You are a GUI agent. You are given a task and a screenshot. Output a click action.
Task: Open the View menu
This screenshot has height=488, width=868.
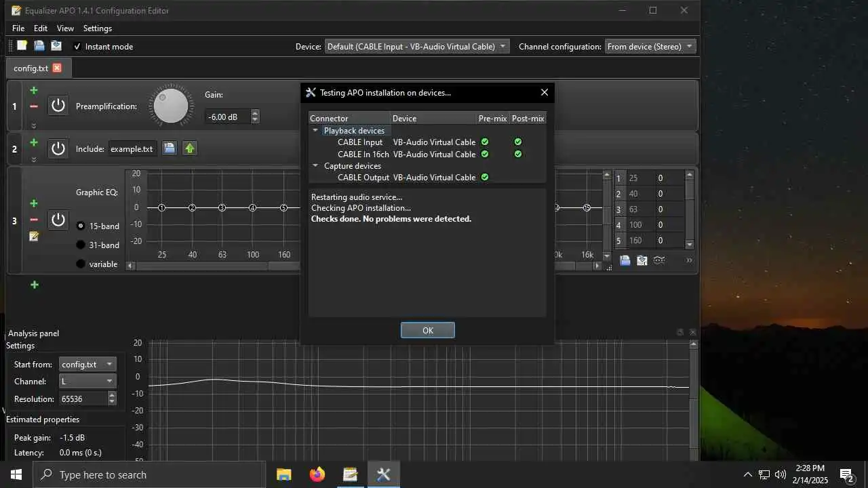pyautogui.click(x=65, y=28)
